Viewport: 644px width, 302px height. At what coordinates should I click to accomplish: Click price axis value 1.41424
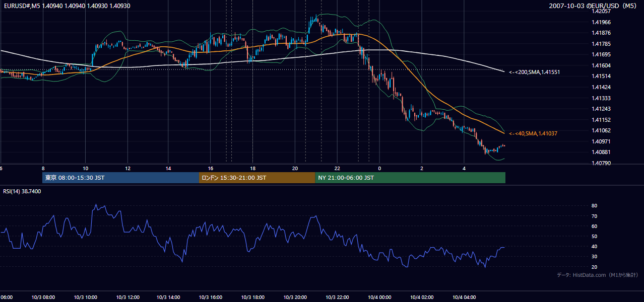click(601, 87)
